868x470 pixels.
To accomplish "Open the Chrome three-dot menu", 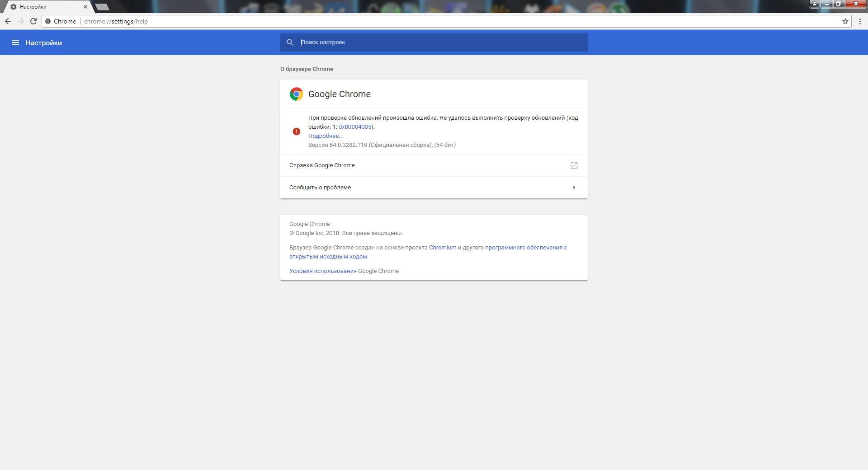I will (x=860, y=21).
